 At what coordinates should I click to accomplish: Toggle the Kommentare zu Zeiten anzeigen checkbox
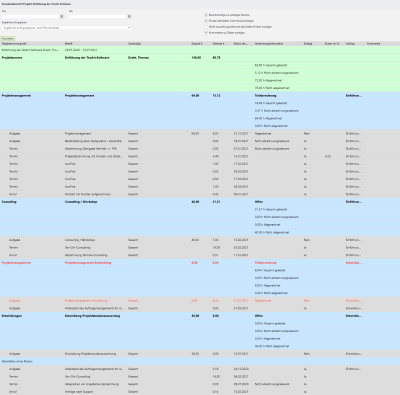tap(206, 33)
